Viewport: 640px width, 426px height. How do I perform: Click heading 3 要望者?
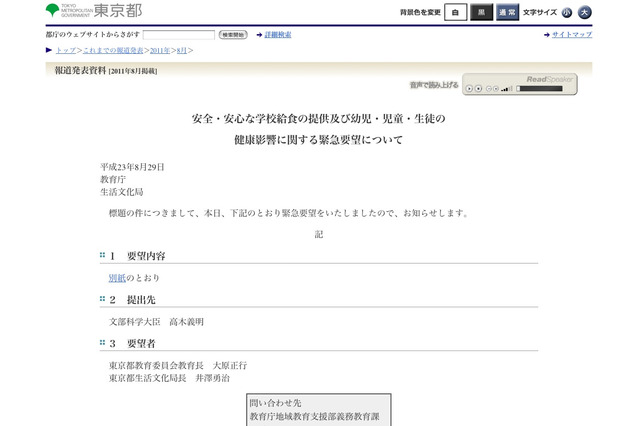point(133,344)
